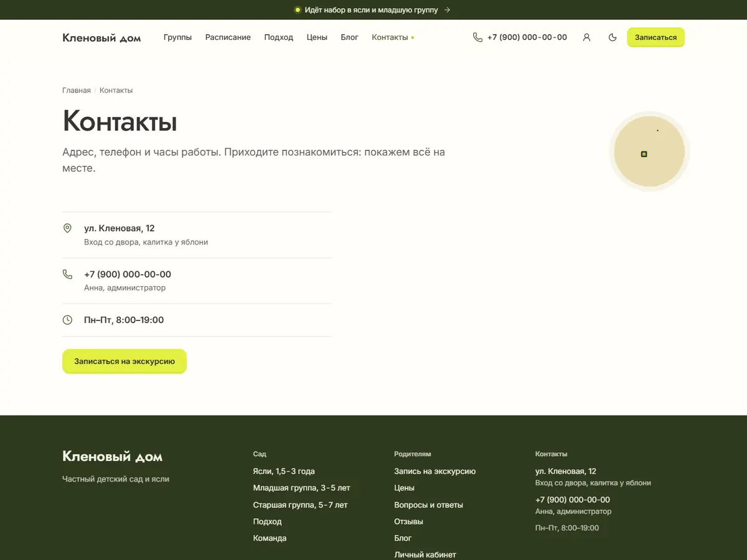The image size is (747, 560).
Task: Go to Подход in navigation
Action: point(278,37)
